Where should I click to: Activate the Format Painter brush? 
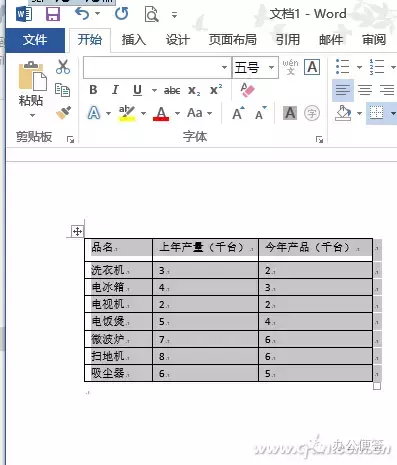click(63, 113)
